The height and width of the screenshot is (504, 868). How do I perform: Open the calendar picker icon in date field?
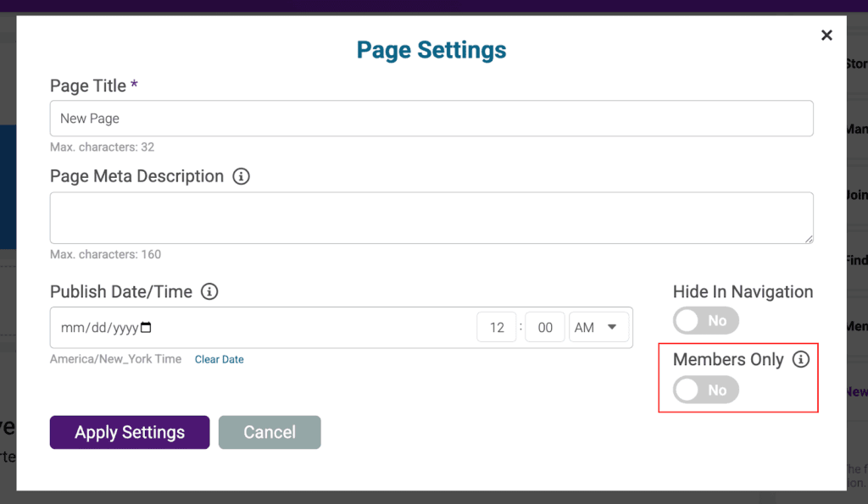[146, 328]
